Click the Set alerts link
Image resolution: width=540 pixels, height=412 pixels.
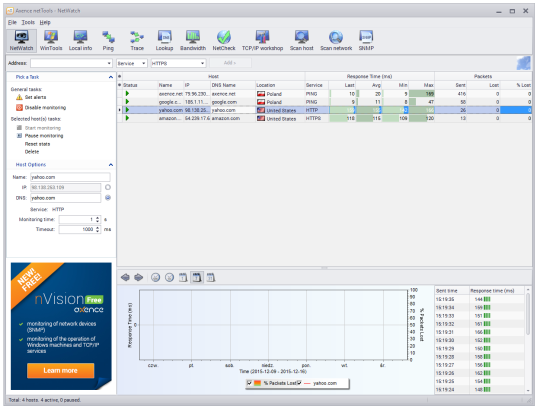[35, 97]
